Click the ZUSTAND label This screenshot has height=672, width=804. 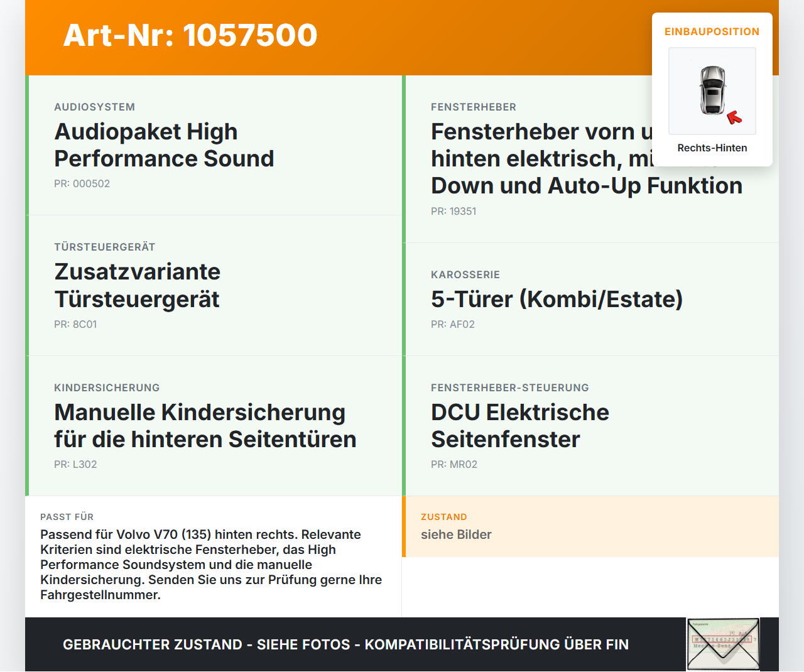[x=444, y=517]
